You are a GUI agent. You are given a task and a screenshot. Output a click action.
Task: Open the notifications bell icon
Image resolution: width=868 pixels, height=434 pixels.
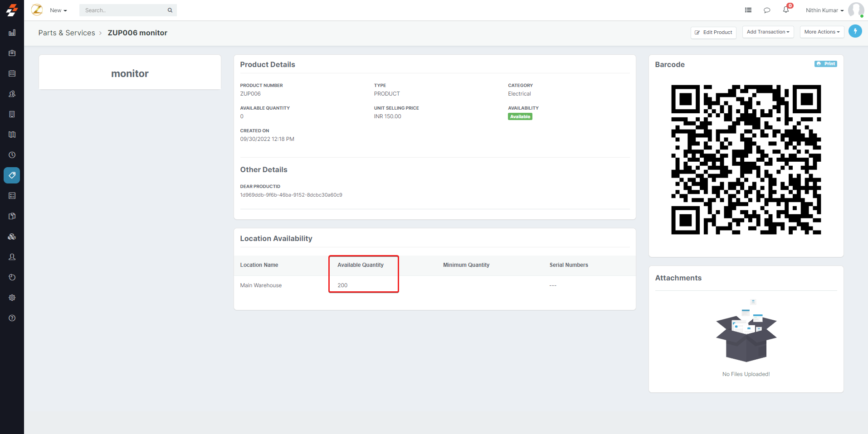[x=786, y=10]
